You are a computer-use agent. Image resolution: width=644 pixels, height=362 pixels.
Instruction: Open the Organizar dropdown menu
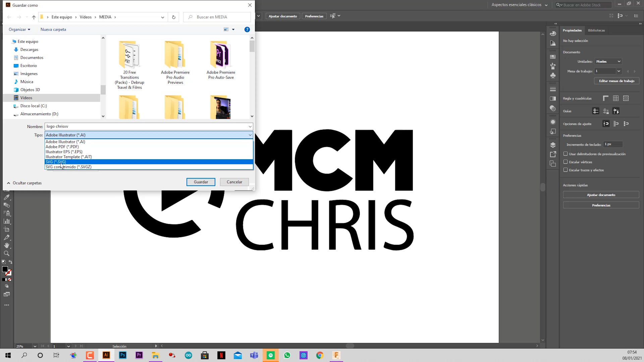[19, 29]
